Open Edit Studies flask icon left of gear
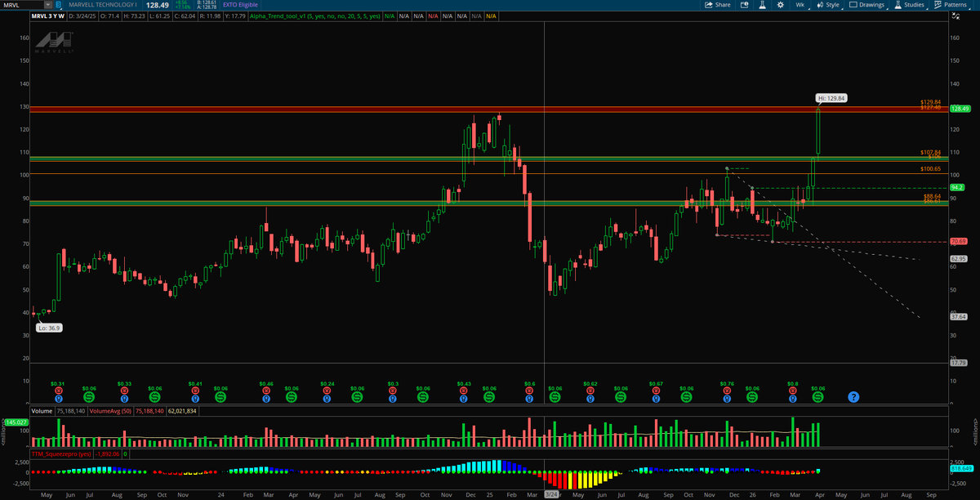 coord(761,4)
